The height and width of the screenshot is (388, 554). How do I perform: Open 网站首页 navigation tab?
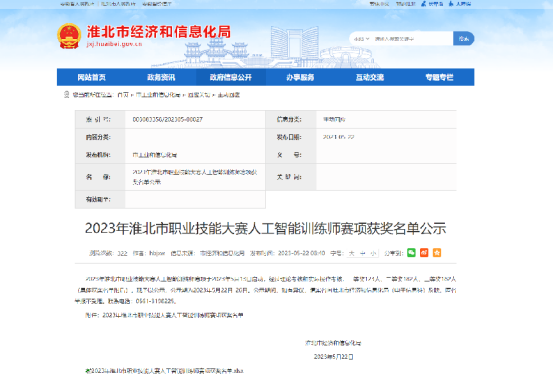point(92,77)
